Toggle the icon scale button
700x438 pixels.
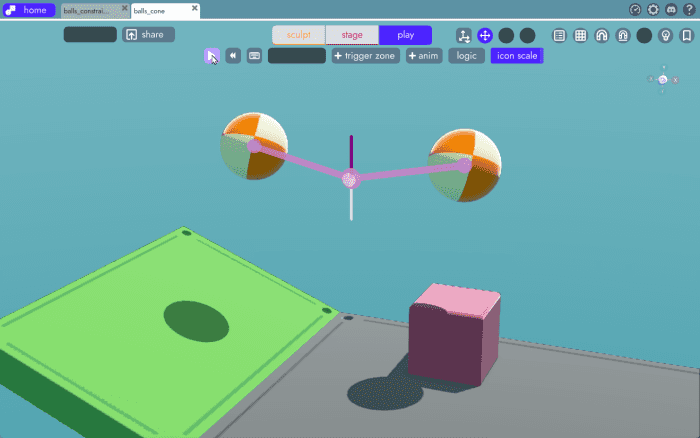516,56
